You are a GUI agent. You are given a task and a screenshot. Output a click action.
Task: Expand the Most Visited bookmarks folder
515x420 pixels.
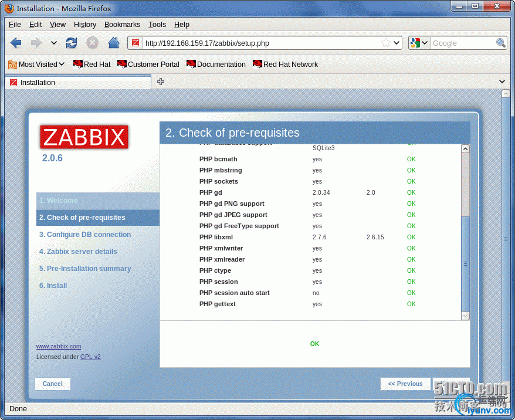36,65
